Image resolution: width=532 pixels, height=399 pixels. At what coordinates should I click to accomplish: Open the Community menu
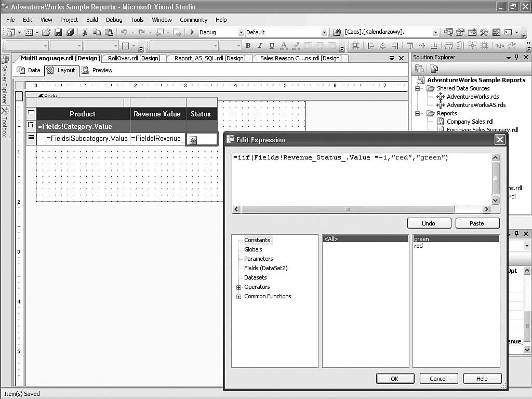pyautogui.click(x=193, y=20)
